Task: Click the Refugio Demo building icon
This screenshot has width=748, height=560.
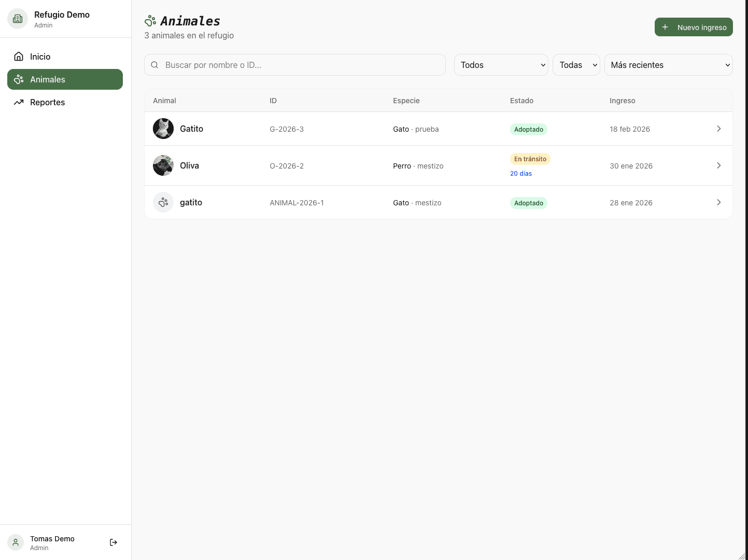Action: [17, 18]
